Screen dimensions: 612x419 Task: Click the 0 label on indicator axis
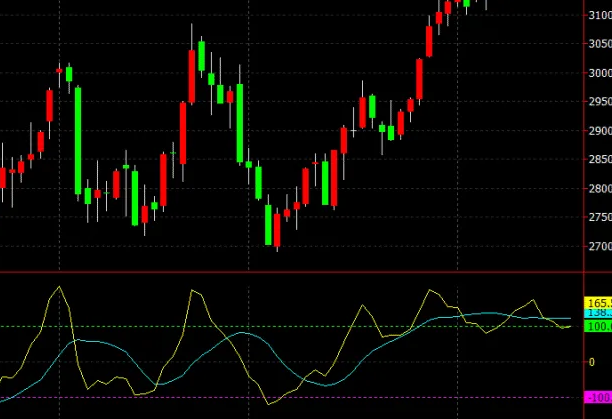[x=592, y=362]
